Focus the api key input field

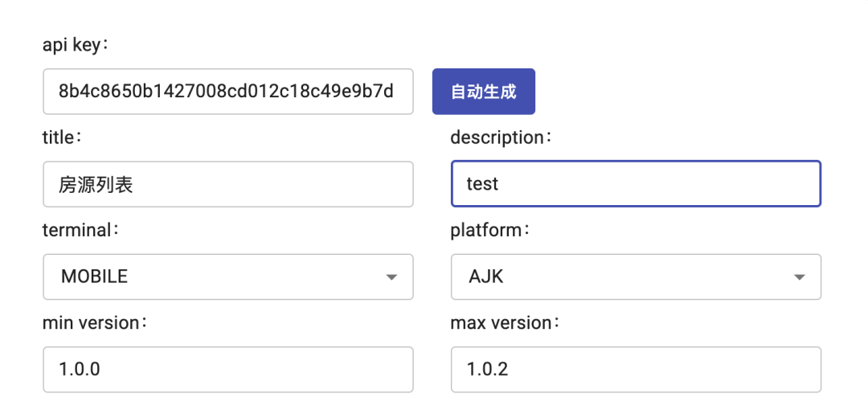(228, 92)
